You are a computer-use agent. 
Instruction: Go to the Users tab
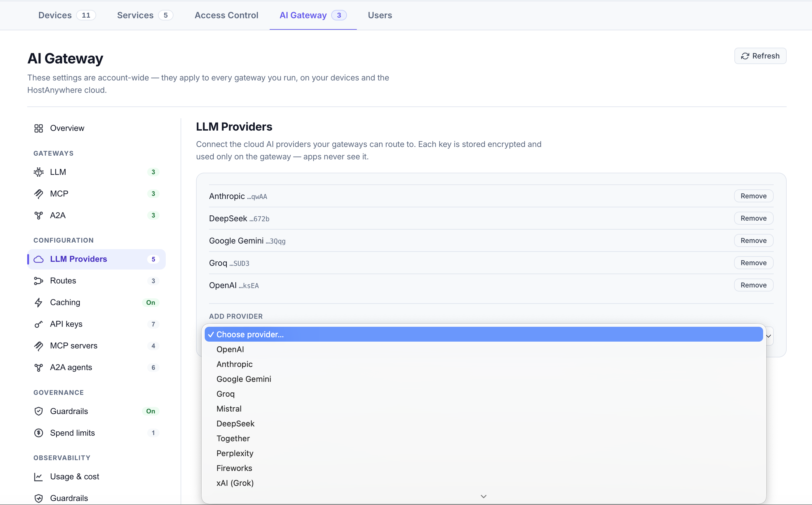tap(380, 15)
